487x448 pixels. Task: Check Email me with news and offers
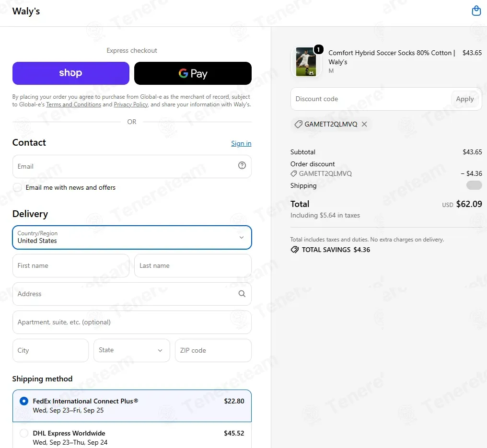tap(17, 187)
